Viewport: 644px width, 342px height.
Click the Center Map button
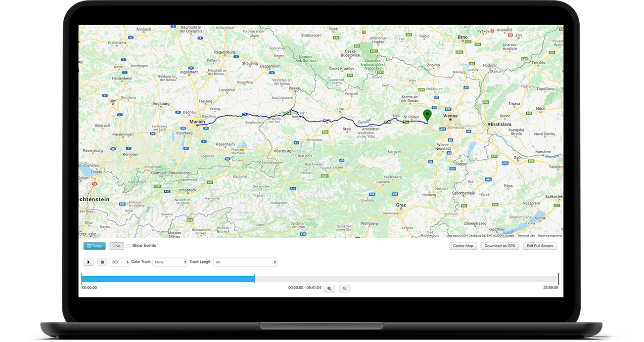pos(463,246)
